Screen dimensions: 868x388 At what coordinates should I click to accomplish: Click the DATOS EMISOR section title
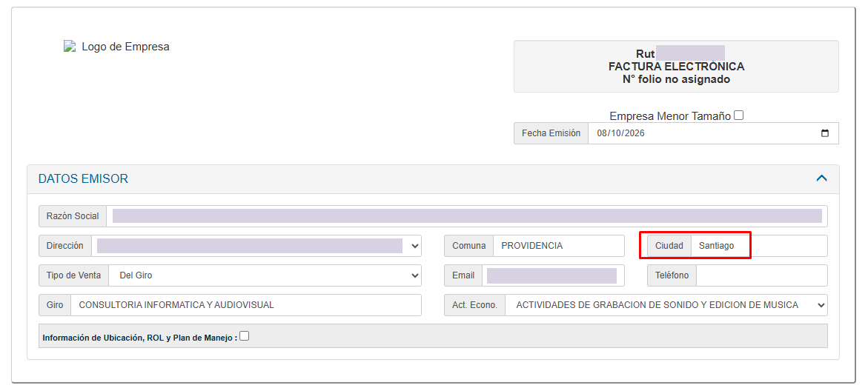coord(83,178)
